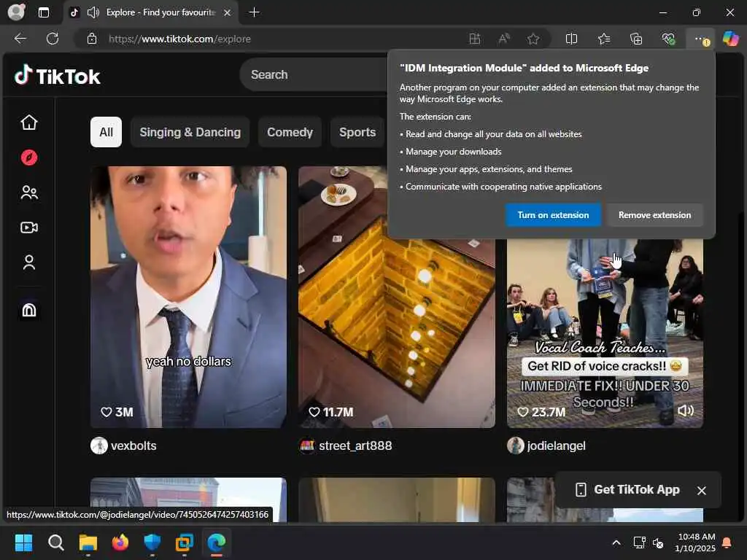Screen dimensions: 747x560
Task: Open the blue shield taskbar app
Action: point(152,542)
